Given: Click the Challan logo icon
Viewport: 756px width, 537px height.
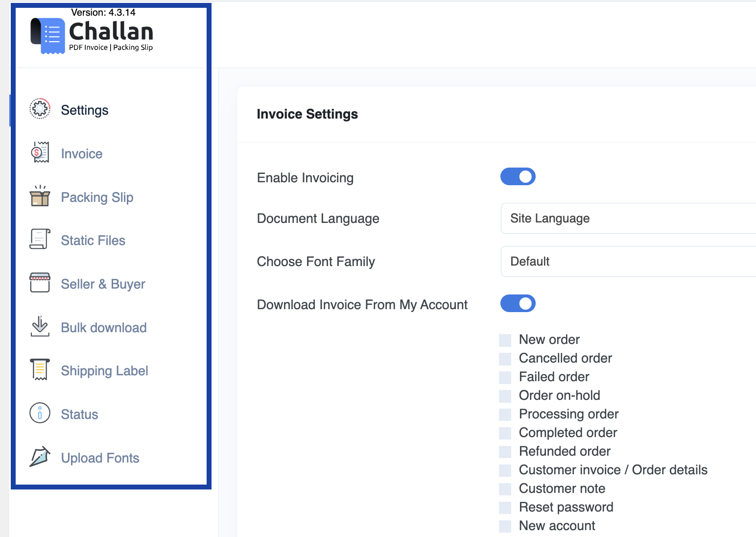Looking at the screenshot, I should 47,36.
